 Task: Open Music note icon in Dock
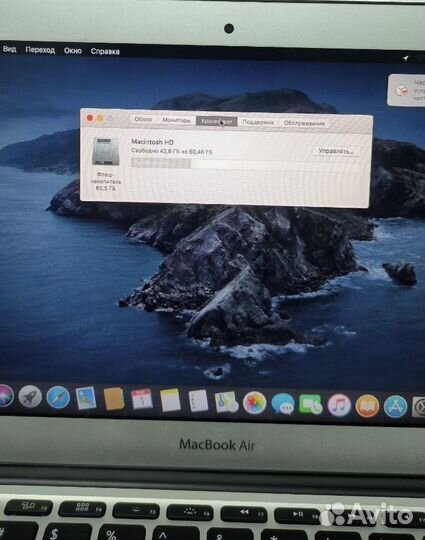[x=339, y=405]
